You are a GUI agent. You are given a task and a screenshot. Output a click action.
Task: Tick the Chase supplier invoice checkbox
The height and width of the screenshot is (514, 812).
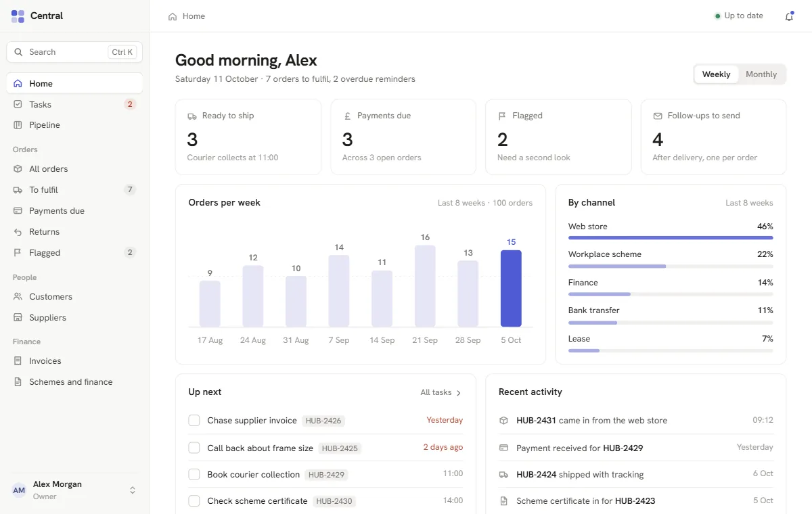(194, 421)
